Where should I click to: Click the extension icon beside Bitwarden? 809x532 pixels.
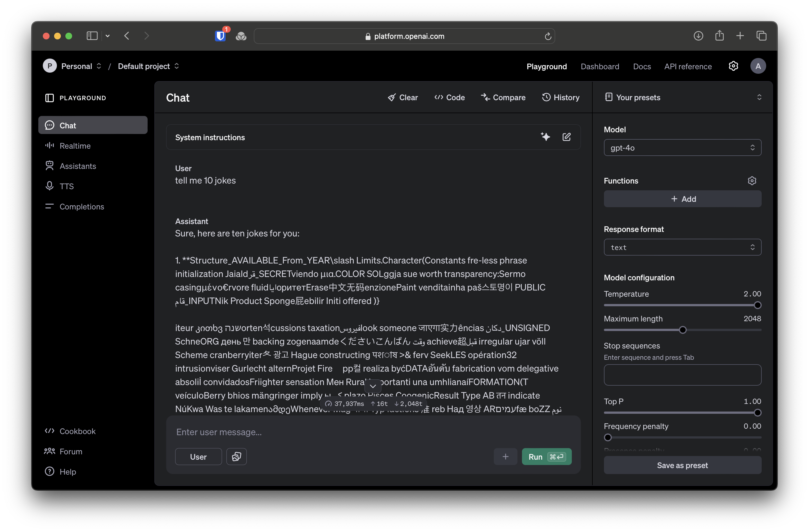(241, 36)
